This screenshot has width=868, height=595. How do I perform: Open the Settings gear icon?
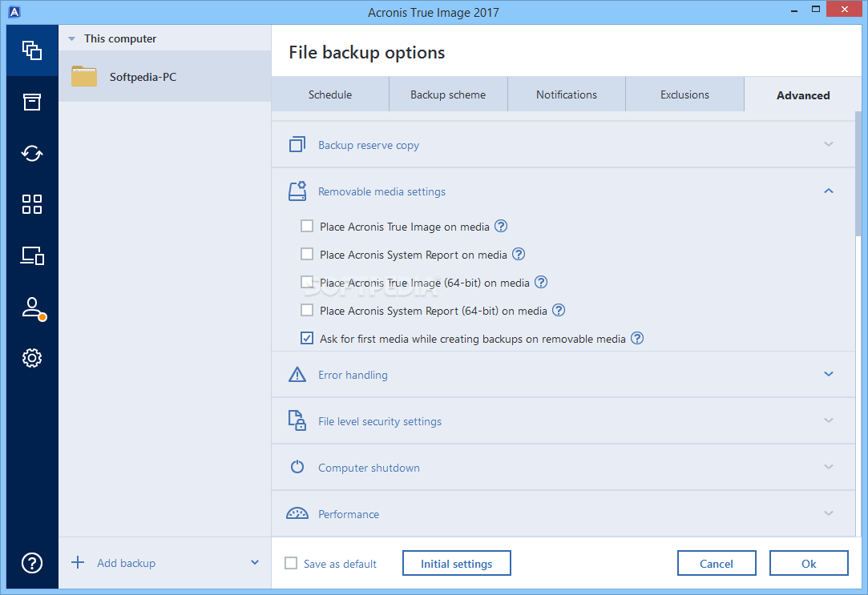[x=32, y=358]
